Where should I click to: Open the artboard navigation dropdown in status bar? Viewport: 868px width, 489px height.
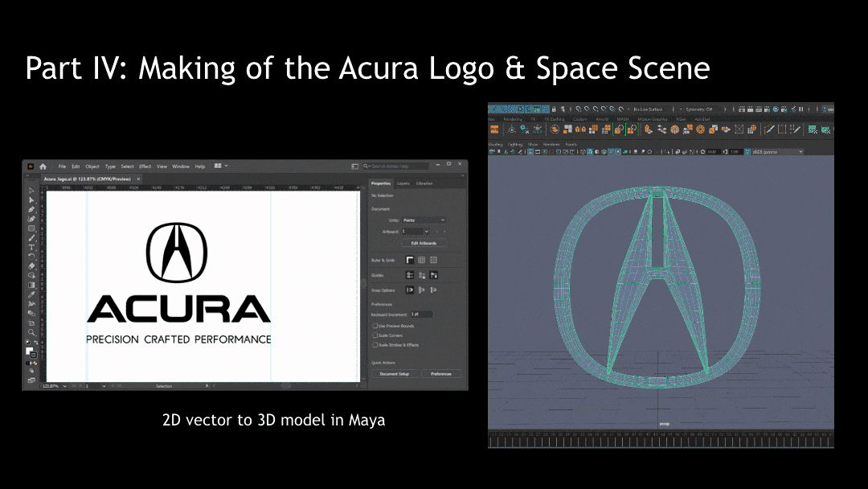(104, 386)
